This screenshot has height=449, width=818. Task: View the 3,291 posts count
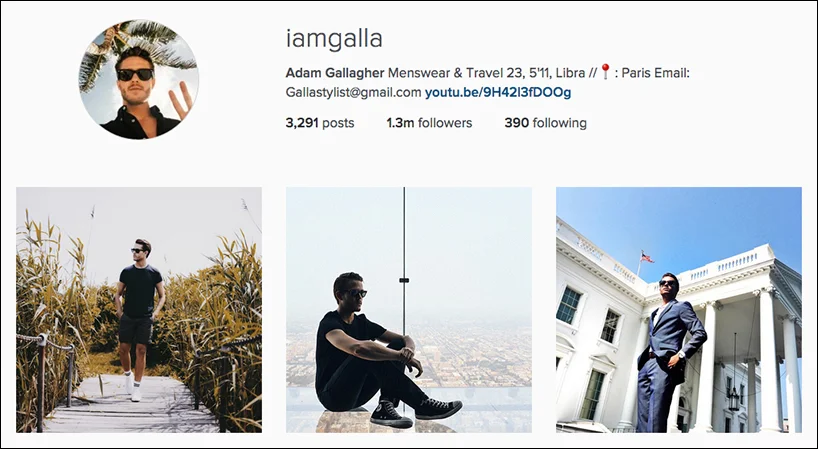point(320,123)
